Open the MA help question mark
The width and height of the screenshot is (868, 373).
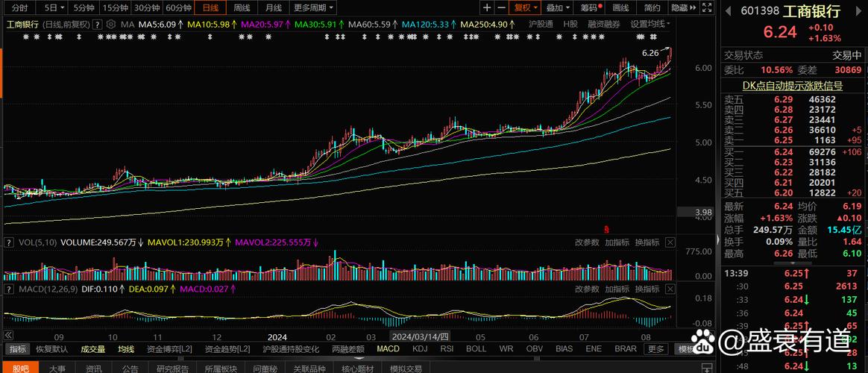click(97, 25)
